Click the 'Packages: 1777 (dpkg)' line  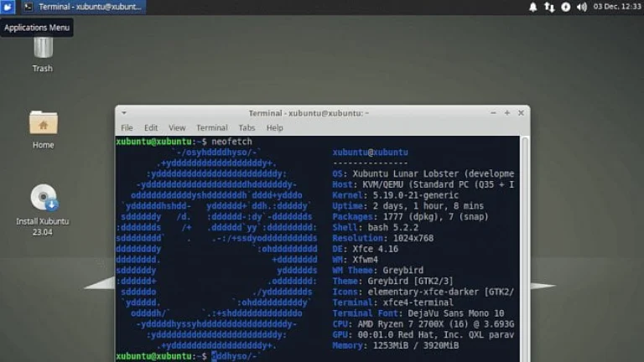click(x=410, y=217)
